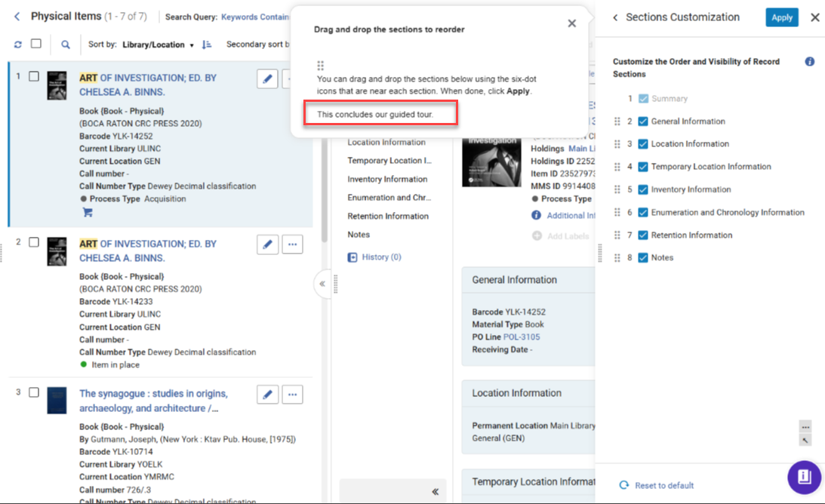The width and height of the screenshot is (825, 504).
Task: Edit the item with barcode YLK-14233
Action: 267,244
